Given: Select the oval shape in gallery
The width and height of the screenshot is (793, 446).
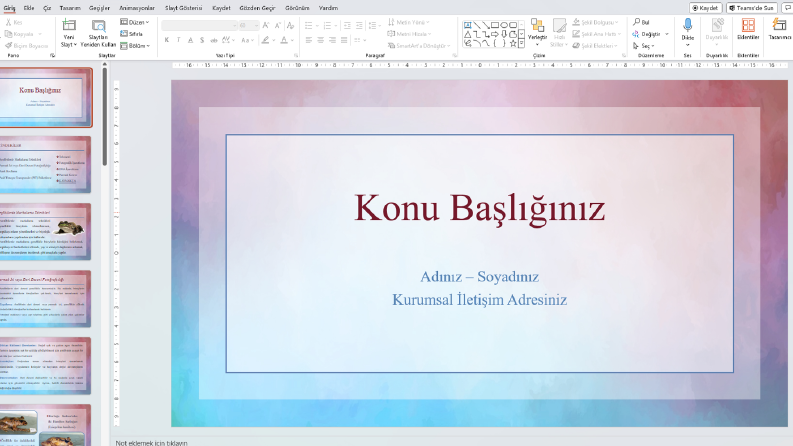Looking at the screenshot, I should (504, 25).
